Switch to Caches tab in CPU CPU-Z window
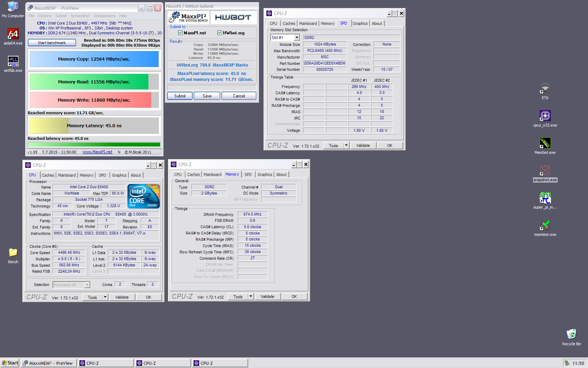This screenshot has height=368, width=588. (48, 175)
